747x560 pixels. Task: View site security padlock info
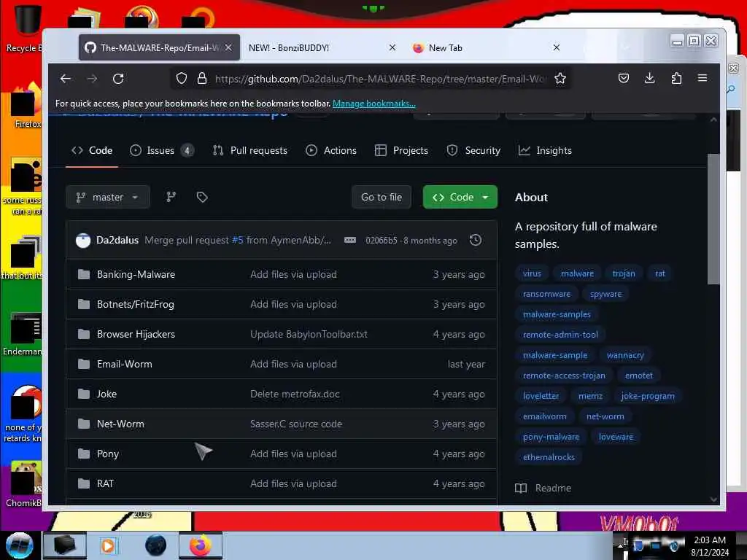point(202,78)
